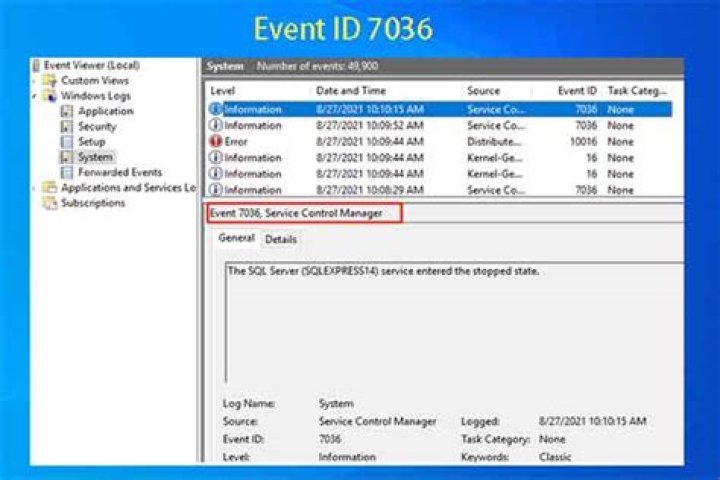Click Source value Service Control Manager
This screenshot has height=480, width=720.
(377, 421)
